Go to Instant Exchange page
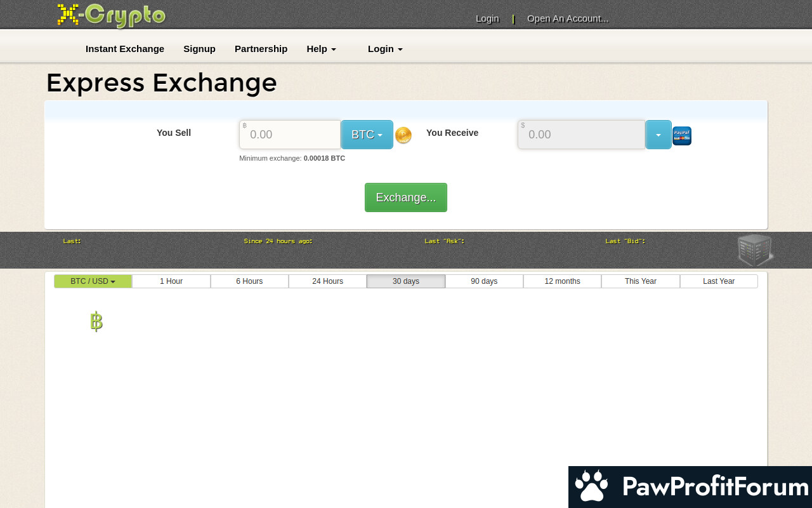This screenshot has width=812, height=508. [125, 49]
